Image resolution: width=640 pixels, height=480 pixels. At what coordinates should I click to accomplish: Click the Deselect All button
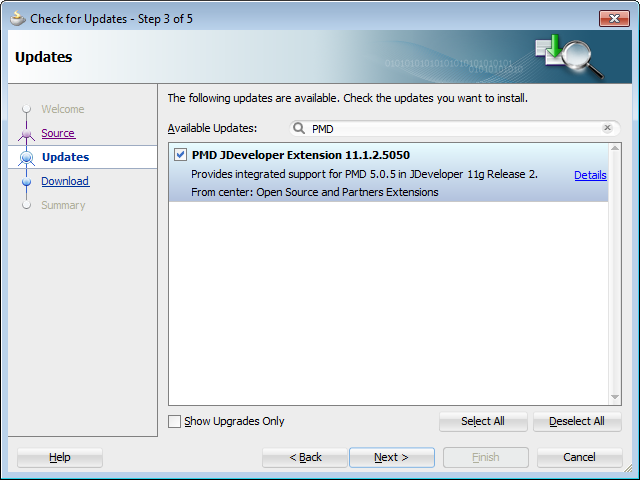(x=577, y=421)
